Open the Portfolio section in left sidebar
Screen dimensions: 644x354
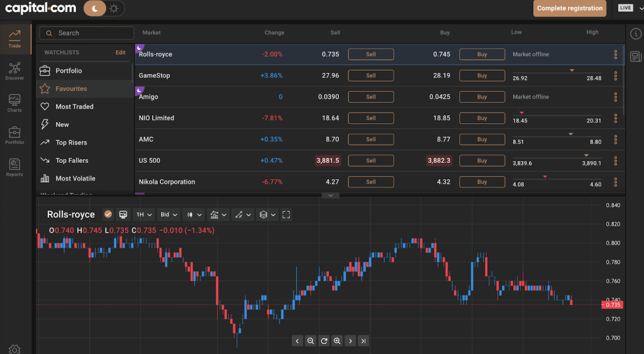point(15,135)
